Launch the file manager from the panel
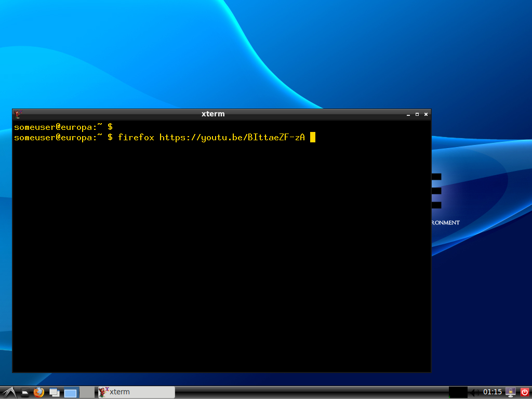Image resolution: width=532 pixels, height=399 pixels. pos(24,393)
